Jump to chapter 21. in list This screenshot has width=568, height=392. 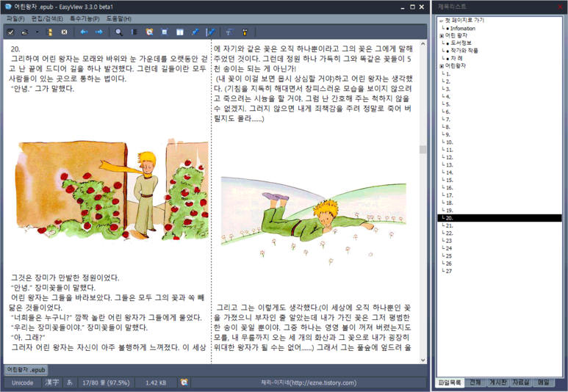[x=449, y=226]
